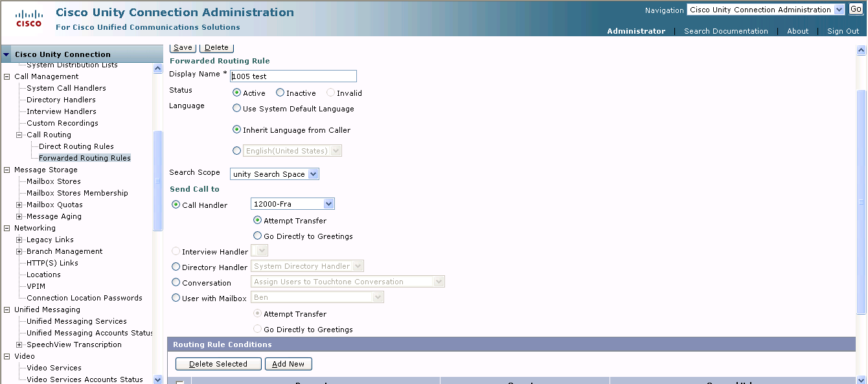Click the main page vertical scrollbar thumb
868x384 pixels.
pos(861,203)
